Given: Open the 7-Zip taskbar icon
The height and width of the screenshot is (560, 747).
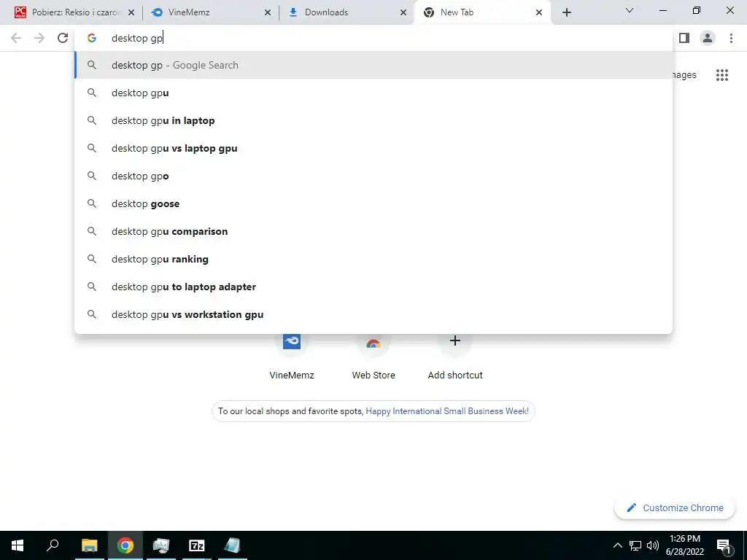Looking at the screenshot, I should [197, 545].
